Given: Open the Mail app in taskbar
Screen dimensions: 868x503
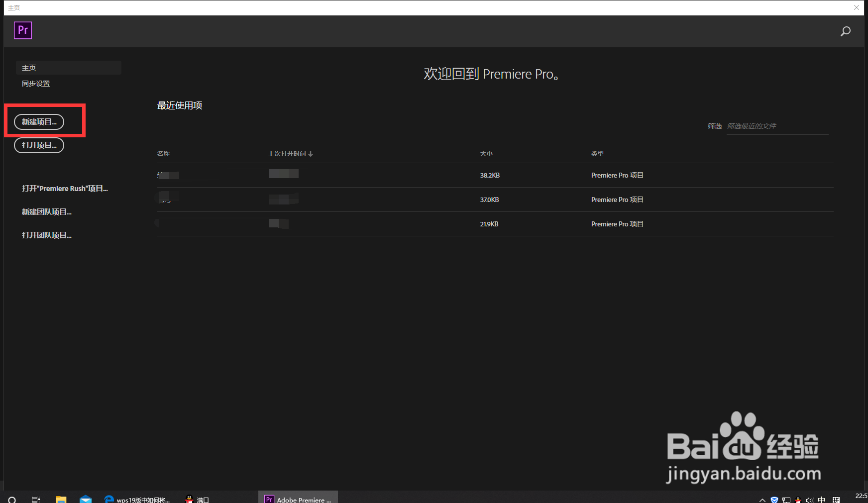Looking at the screenshot, I should [x=86, y=499].
